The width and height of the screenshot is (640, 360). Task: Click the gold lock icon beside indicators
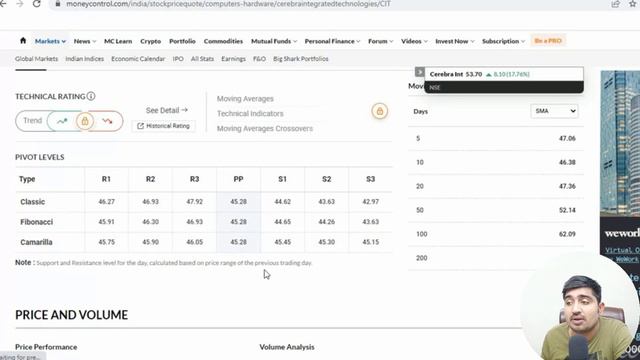pyautogui.click(x=380, y=111)
